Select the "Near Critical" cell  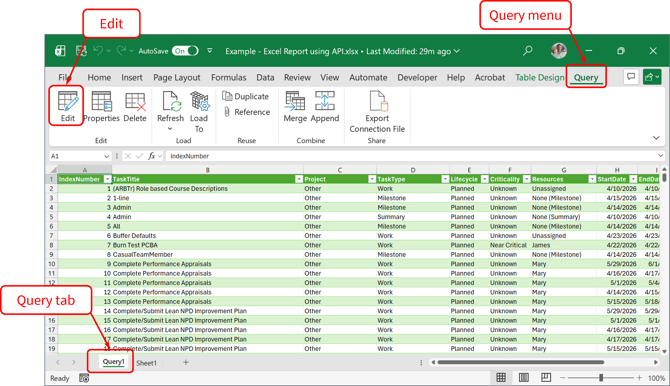pos(510,245)
